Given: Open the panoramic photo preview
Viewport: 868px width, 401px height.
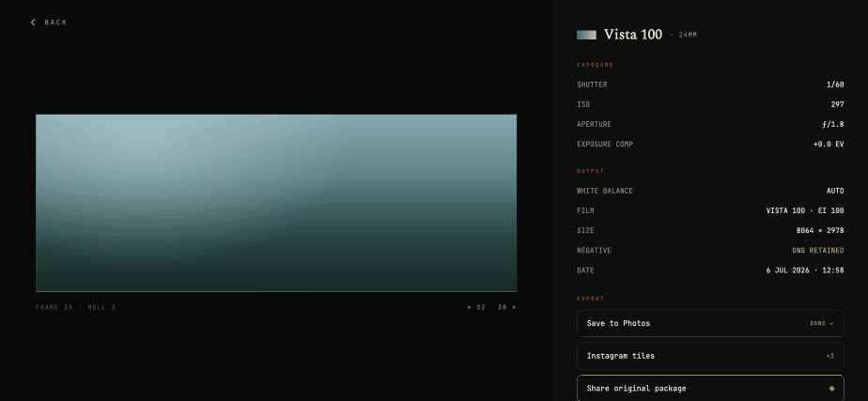Looking at the screenshot, I should (276, 203).
